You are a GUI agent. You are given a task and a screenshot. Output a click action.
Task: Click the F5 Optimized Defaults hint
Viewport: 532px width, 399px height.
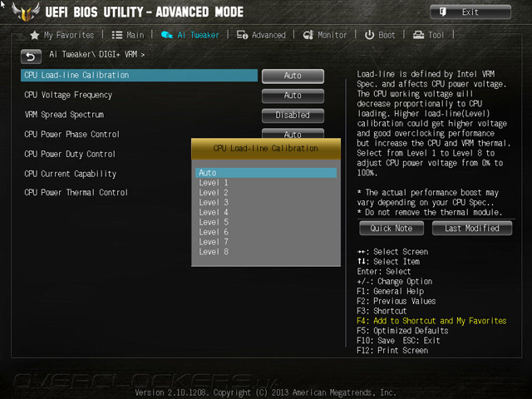(x=402, y=331)
